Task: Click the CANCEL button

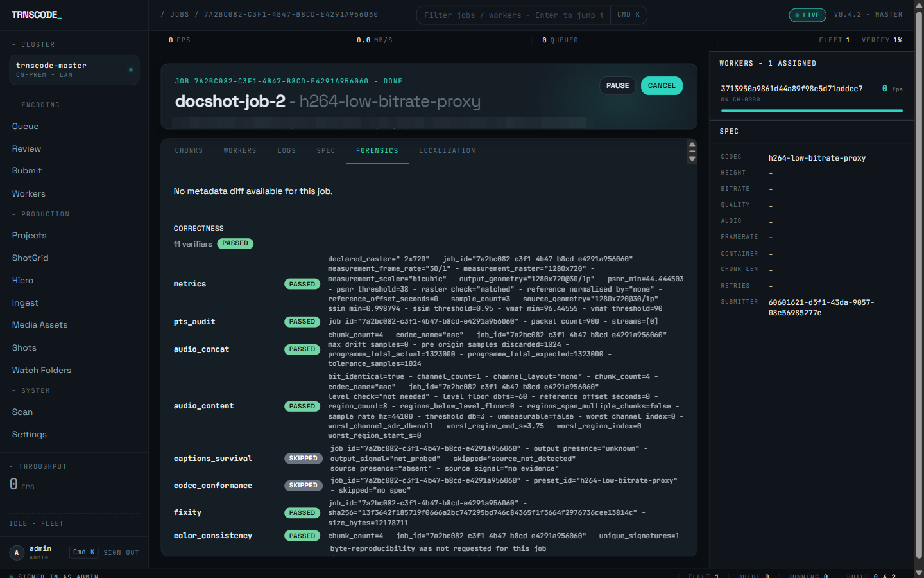Action: click(662, 86)
